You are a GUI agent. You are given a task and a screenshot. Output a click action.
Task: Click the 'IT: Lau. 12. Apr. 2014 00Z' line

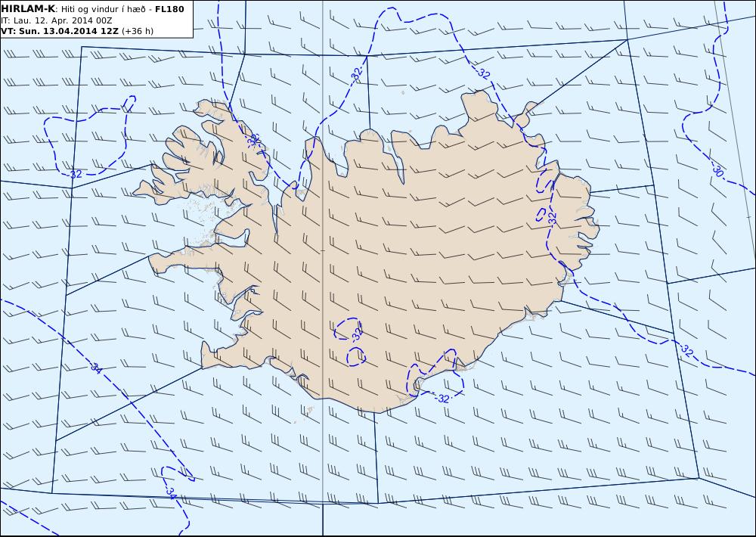57,20
